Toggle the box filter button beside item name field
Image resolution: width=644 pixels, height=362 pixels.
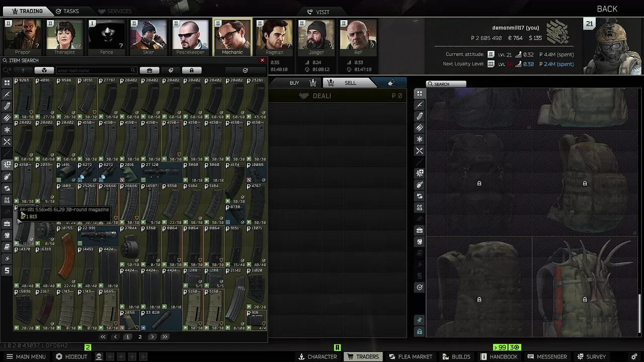pyautogui.click(x=44, y=70)
